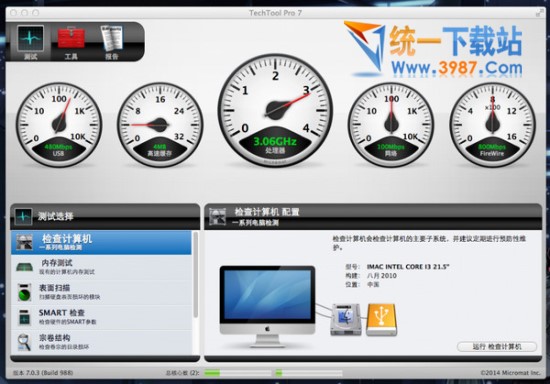
Task: Click the 八月 2010 build date text
Action: tap(382, 276)
